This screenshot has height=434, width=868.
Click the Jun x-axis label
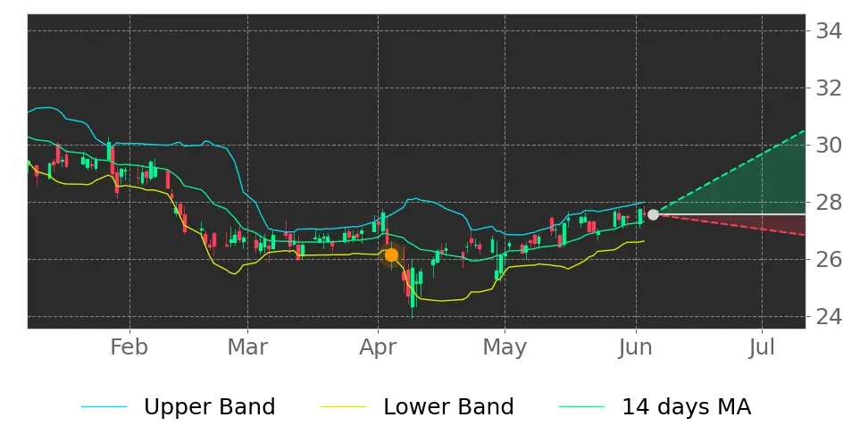tap(636, 347)
